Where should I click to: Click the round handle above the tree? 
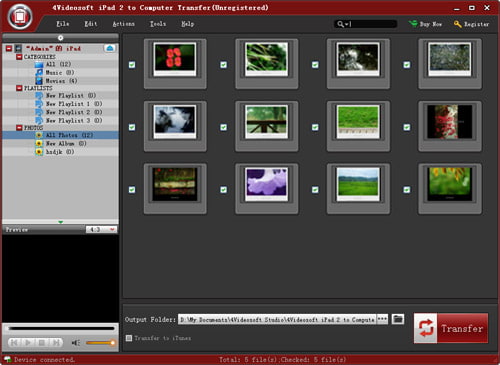point(60,38)
